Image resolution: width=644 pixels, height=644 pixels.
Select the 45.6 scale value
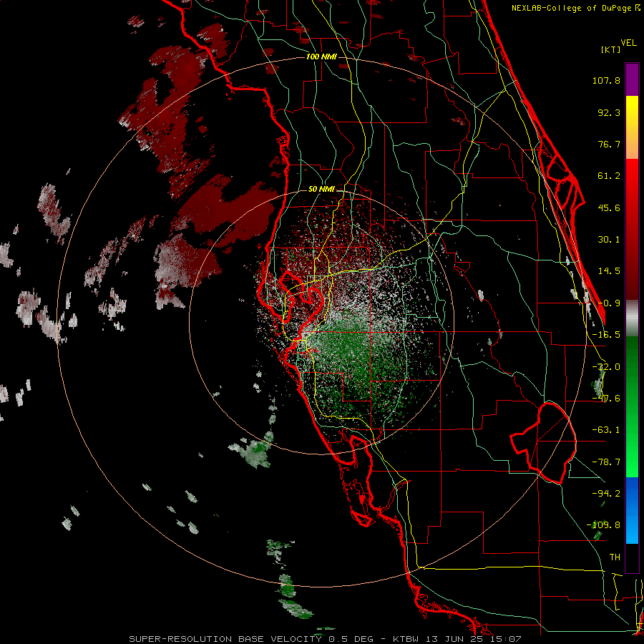pos(609,208)
